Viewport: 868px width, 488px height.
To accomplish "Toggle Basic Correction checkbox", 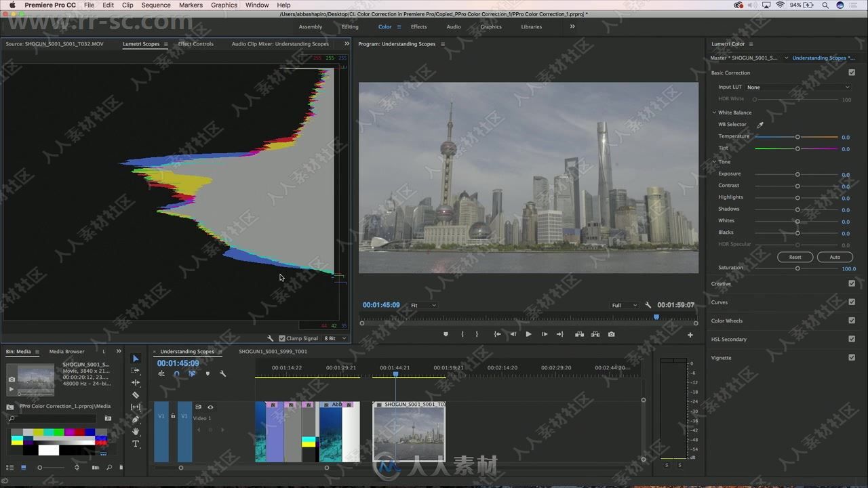I will [852, 73].
